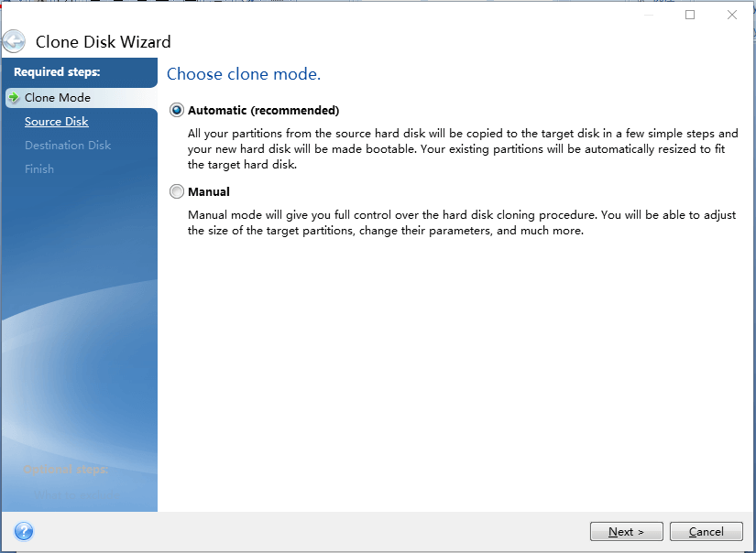756x553 pixels.
Task: Click the Next > button
Action: point(626,531)
